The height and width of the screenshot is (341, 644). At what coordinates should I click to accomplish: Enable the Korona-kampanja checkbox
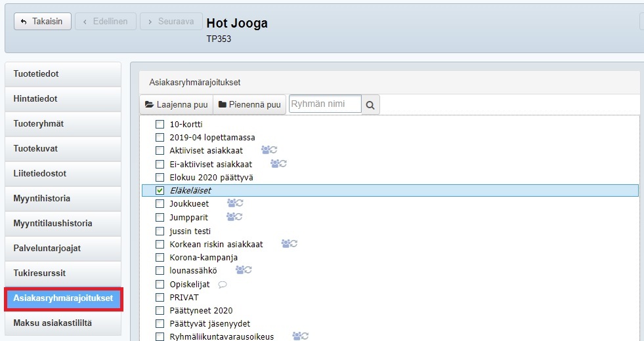pos(160,258)
